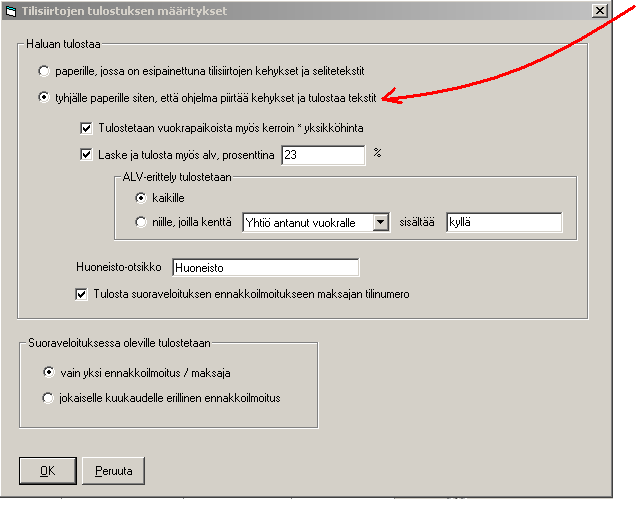Close the dialog with the X button

click(x=600, y=10)
